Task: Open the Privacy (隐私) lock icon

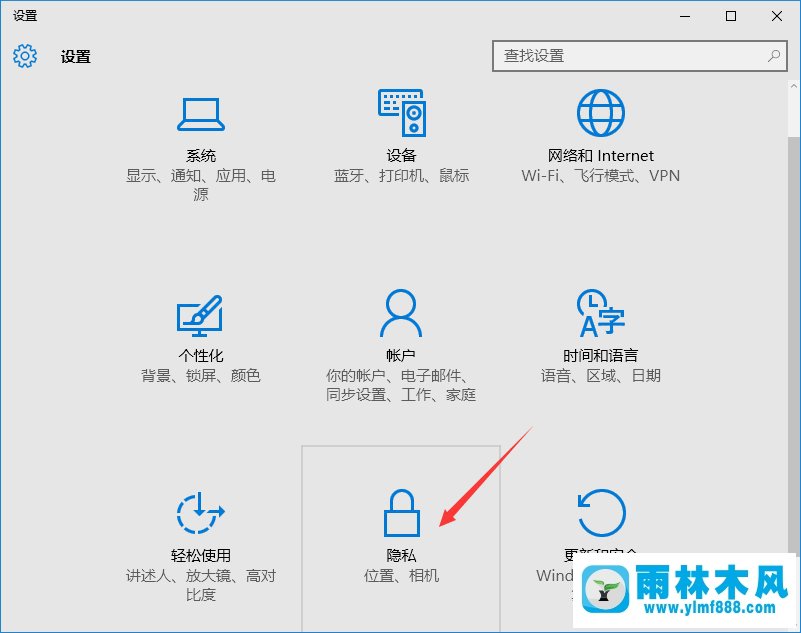Action: [402, 513]
